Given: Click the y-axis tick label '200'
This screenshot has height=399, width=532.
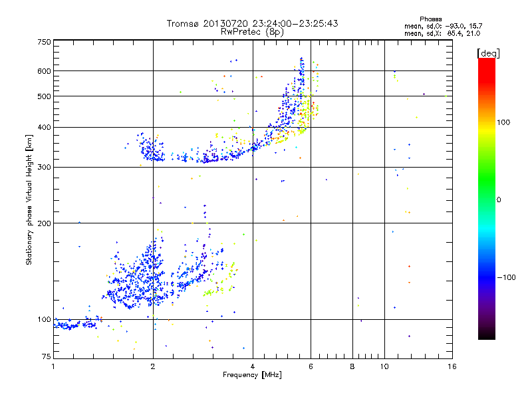Looking at the screenshot, I should [45, 223].
